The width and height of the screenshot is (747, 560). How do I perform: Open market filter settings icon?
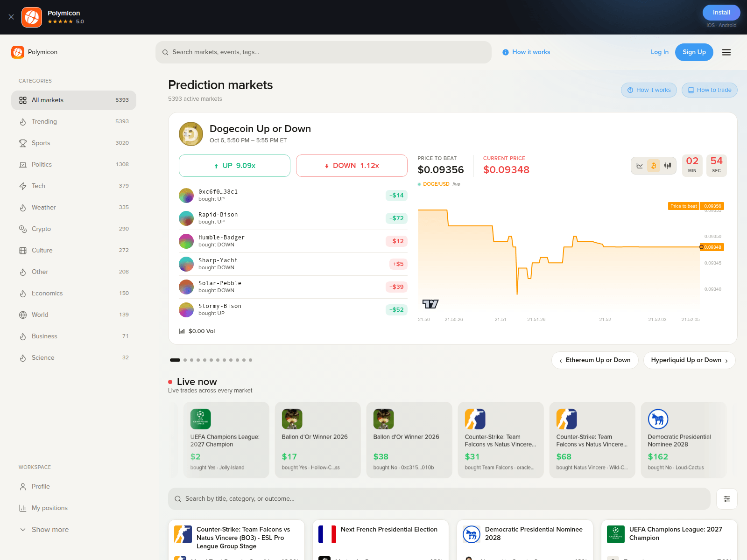click(727, 499)
